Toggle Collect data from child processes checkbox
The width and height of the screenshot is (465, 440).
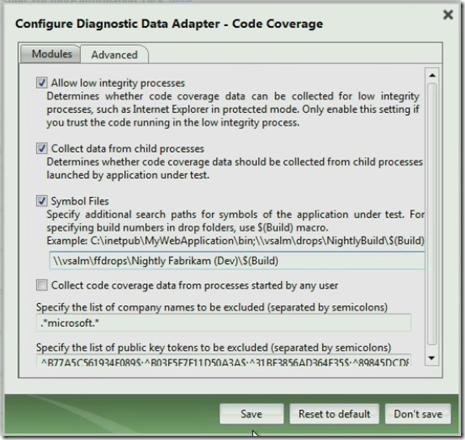click(42, 148)
